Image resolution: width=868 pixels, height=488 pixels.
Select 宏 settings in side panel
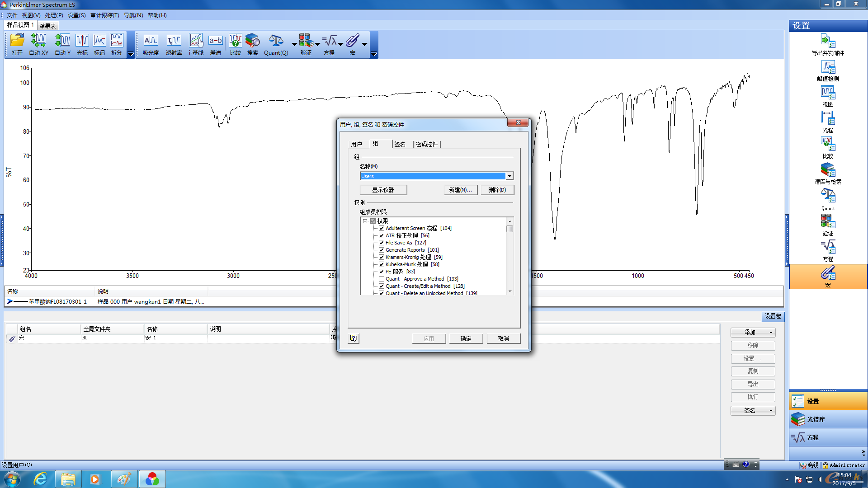pyautogui.click(x=828, y=277)
